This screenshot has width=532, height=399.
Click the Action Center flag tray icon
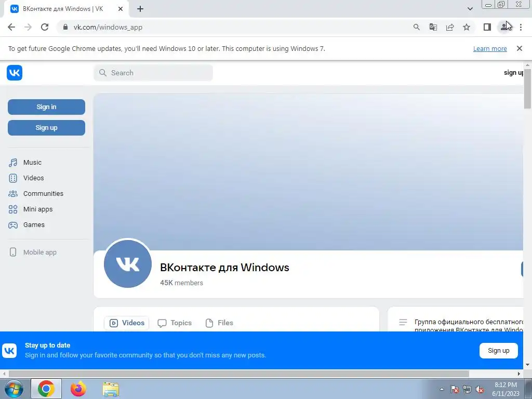(455, 390)
